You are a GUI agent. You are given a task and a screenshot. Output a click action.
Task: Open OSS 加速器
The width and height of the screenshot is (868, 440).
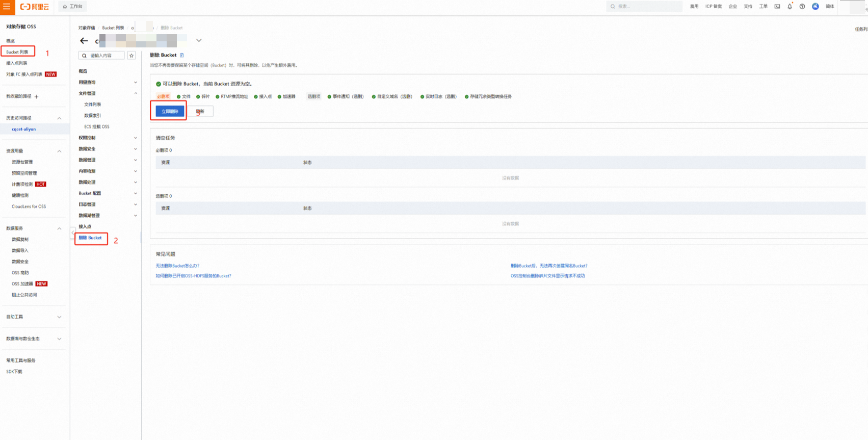tap(22, 284)
